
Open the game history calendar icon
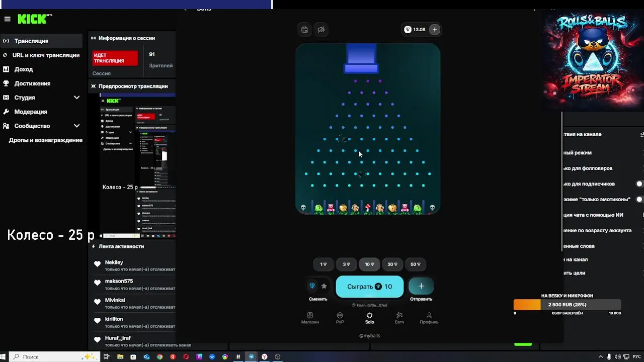click(x=304, y=30)
